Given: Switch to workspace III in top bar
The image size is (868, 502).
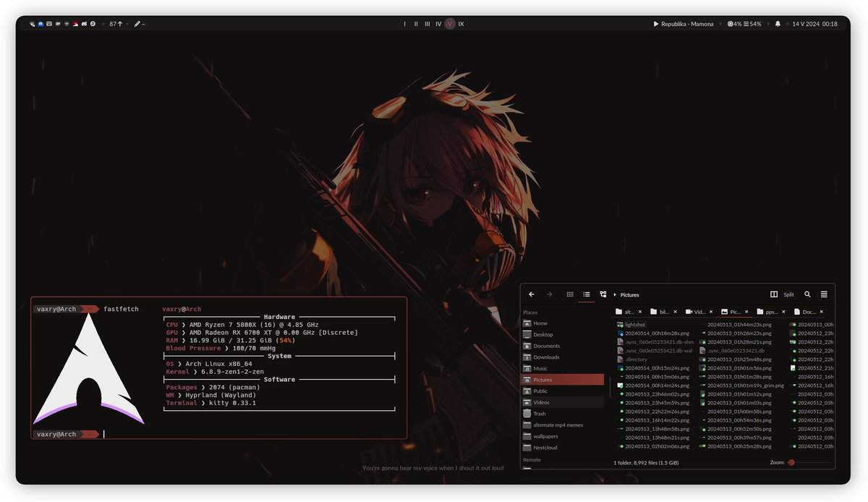Looking at the screenshot, I should 427,24.
